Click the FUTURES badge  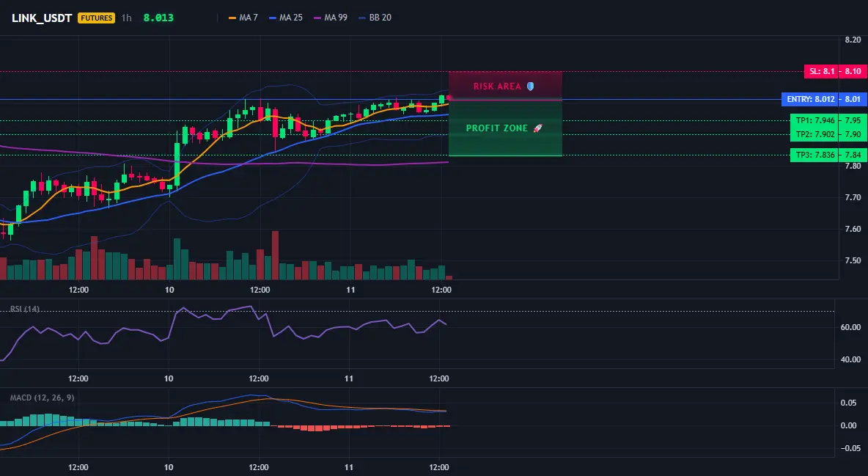(96, 18)
